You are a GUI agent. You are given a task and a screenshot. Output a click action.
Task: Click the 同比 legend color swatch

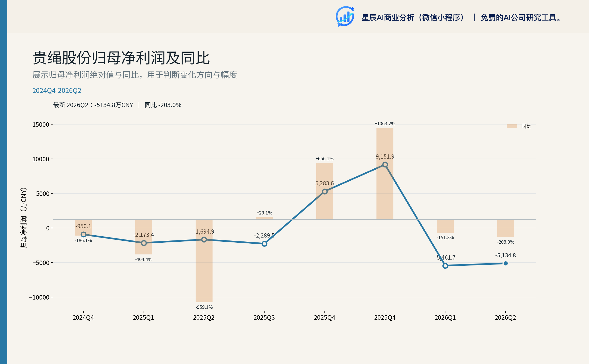512,126
